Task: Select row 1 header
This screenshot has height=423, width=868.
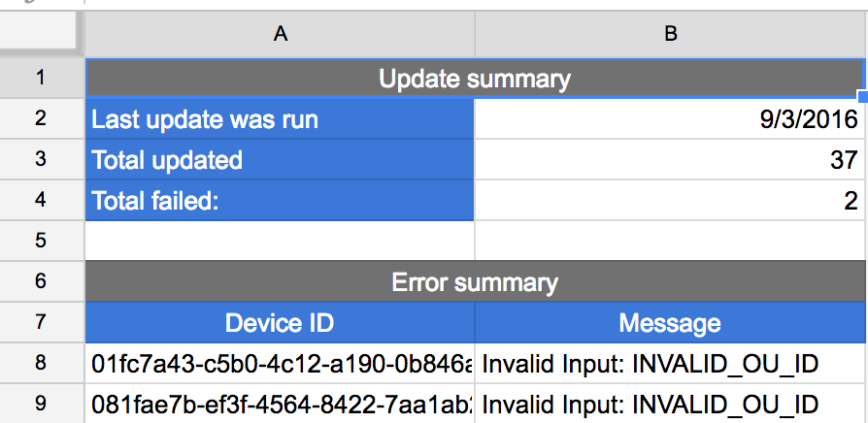Action: coord(42,78)
